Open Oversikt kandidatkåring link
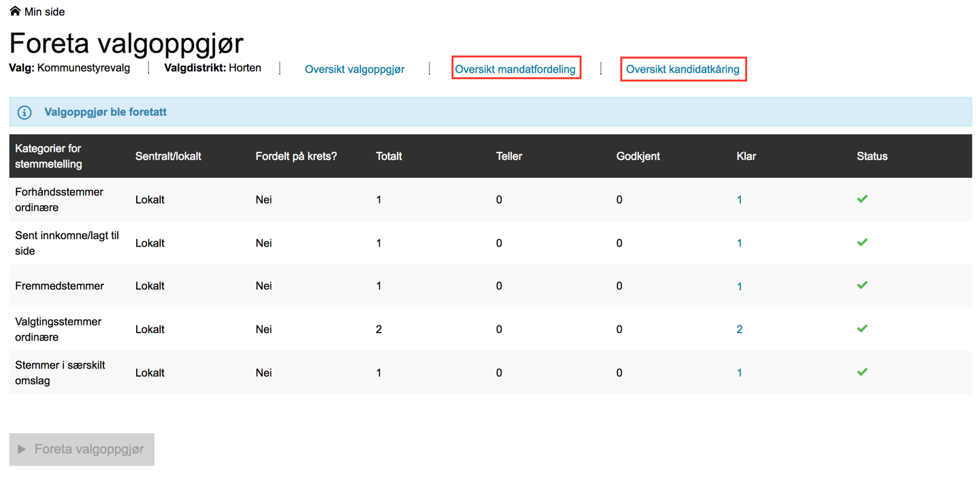 683,69
